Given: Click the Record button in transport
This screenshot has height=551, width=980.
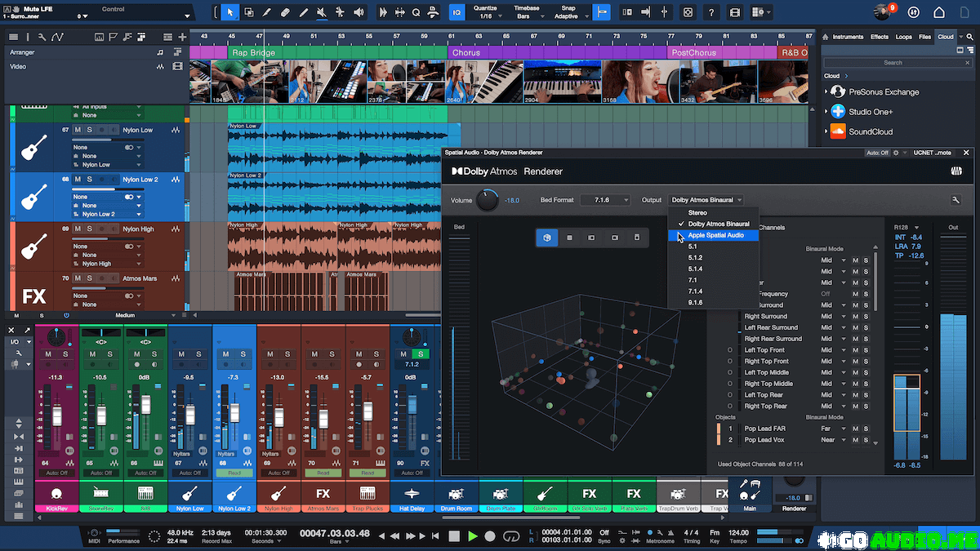Looking at the screenshot, I should click(490, 536).
